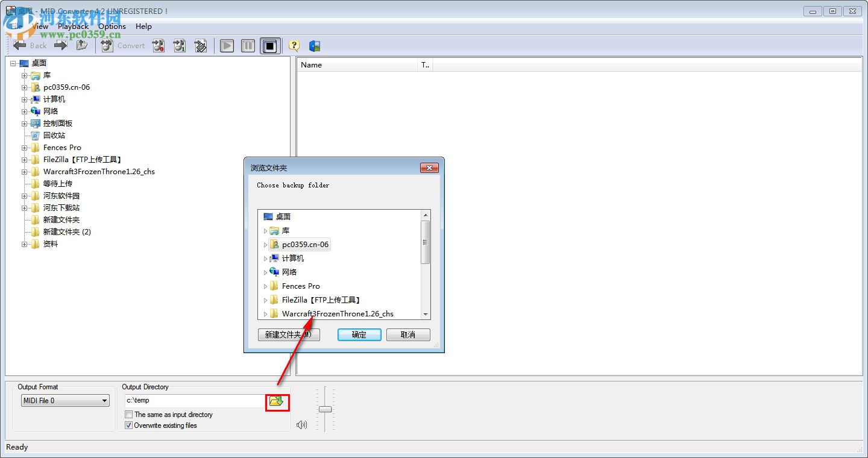The width and height of the screenshot is (868, 458).
Task: Expand Fences Pro triangle in browse dialog
Action: pos(265,286)
